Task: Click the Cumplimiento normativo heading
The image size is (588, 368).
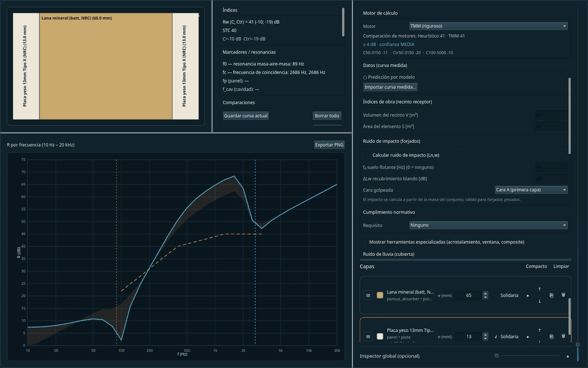Action: (x=389, y=212)
